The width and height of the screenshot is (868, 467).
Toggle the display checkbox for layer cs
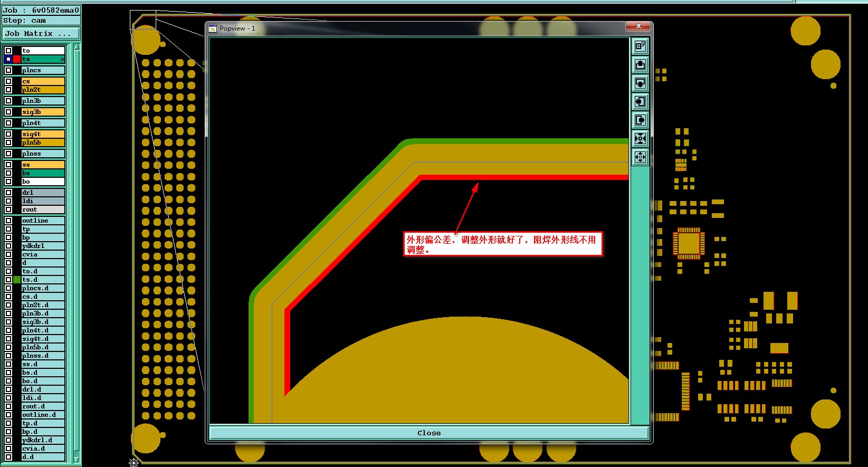coord(8,81)
